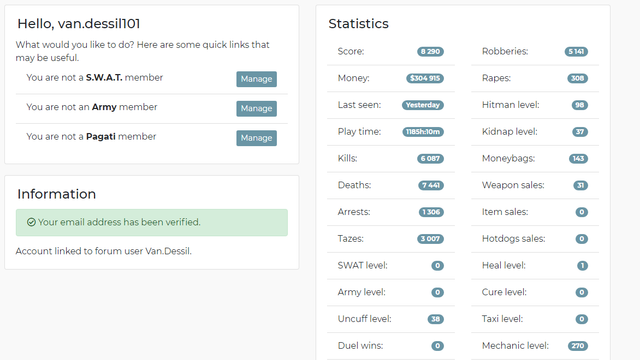Select the Play time 1185h:10m badge

coord(423,132)
